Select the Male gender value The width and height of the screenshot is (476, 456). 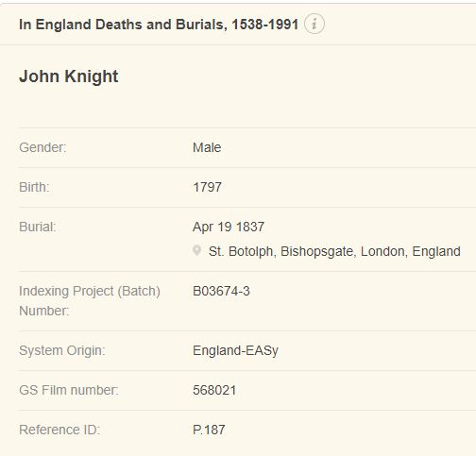[207, 147]
